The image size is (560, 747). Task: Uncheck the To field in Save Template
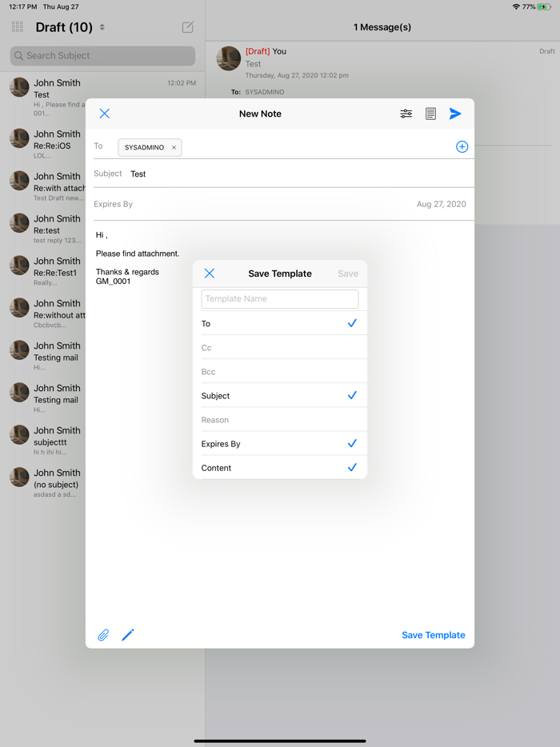click(x=280, y=323)
